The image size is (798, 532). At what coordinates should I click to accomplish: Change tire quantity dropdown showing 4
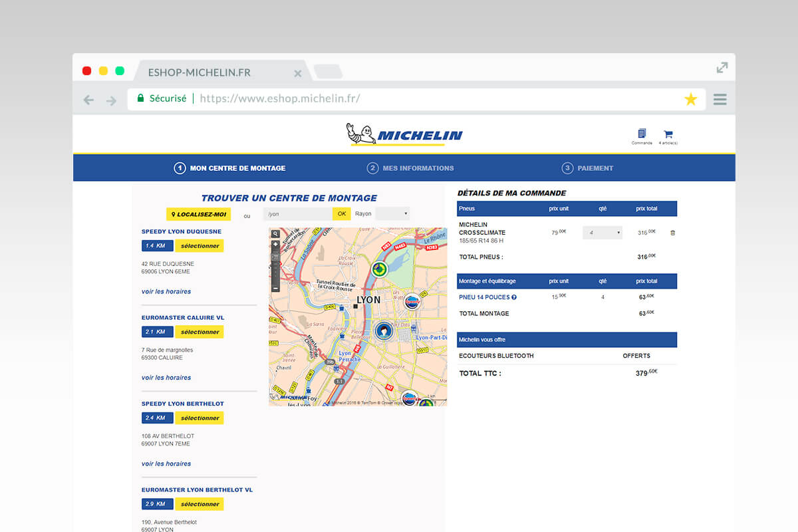[x=602, y=233]
